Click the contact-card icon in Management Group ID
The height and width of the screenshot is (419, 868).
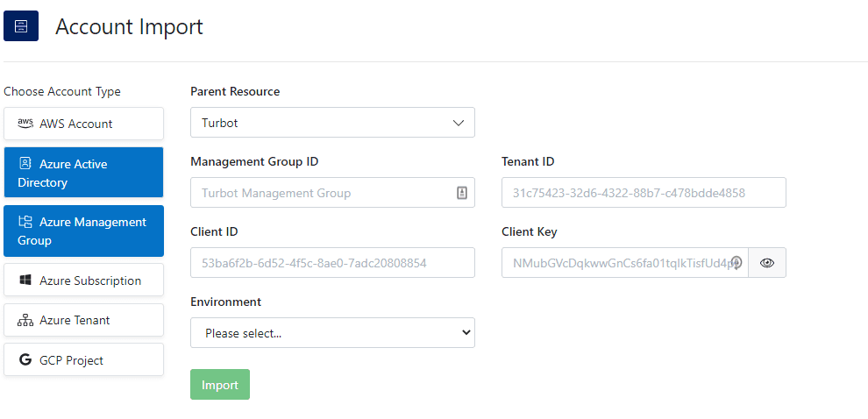coord(462,193)
